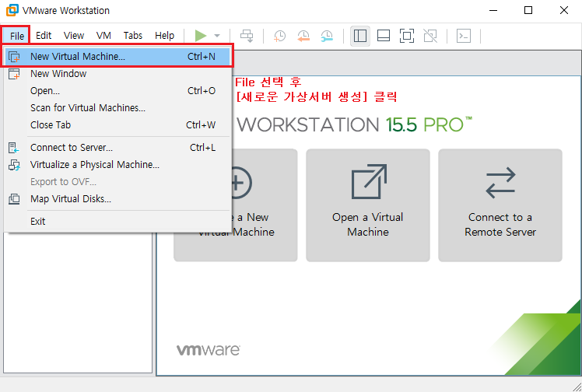Select Close Tab menu entry
The height and width of the screenshot is (392, 582).
[119, 124]
